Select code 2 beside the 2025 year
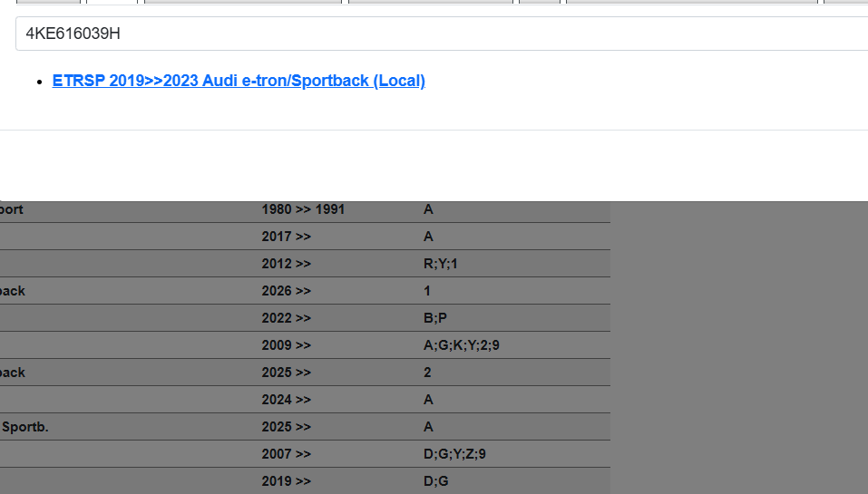The height and width of the screenshot is (494, 868). click(x=427, y=373)
